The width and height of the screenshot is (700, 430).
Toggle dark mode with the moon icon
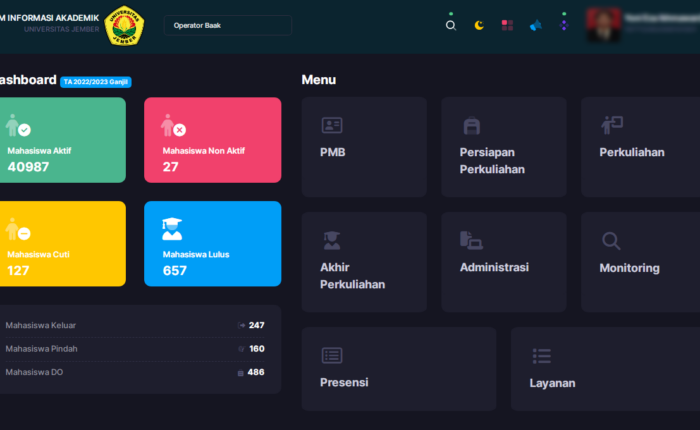click(479, 25)
